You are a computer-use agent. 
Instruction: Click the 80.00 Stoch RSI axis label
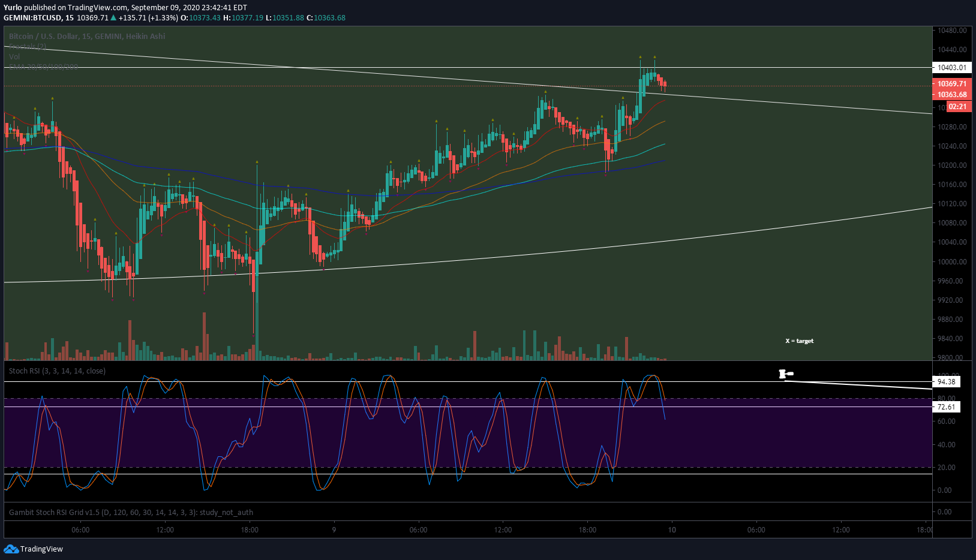click(x=946, y=398)
